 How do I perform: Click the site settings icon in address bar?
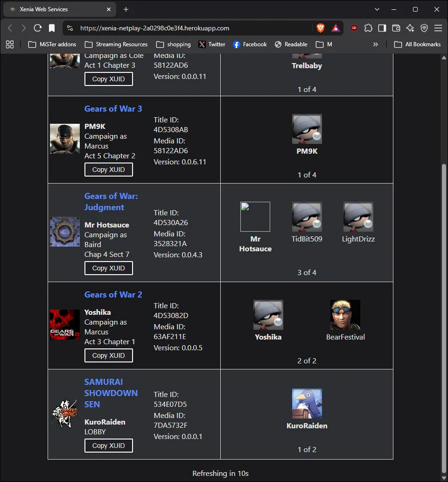pos(70,28)
